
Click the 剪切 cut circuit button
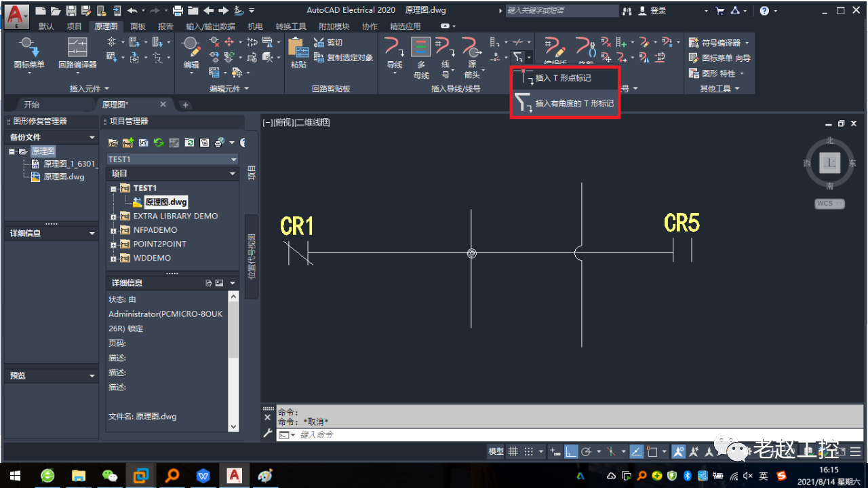click(328, 42)
